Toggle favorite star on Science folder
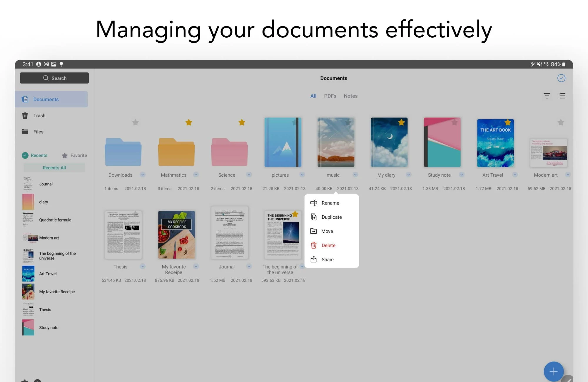 [242, 122]
